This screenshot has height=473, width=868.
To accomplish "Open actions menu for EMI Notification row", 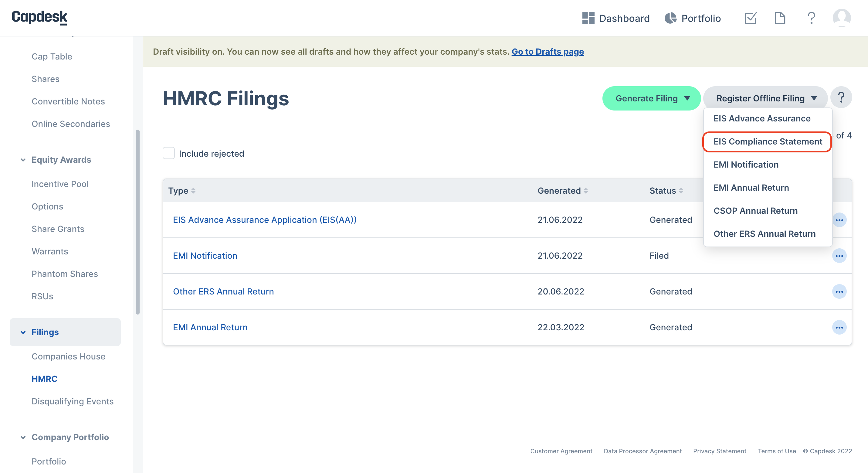I will 839,256.
